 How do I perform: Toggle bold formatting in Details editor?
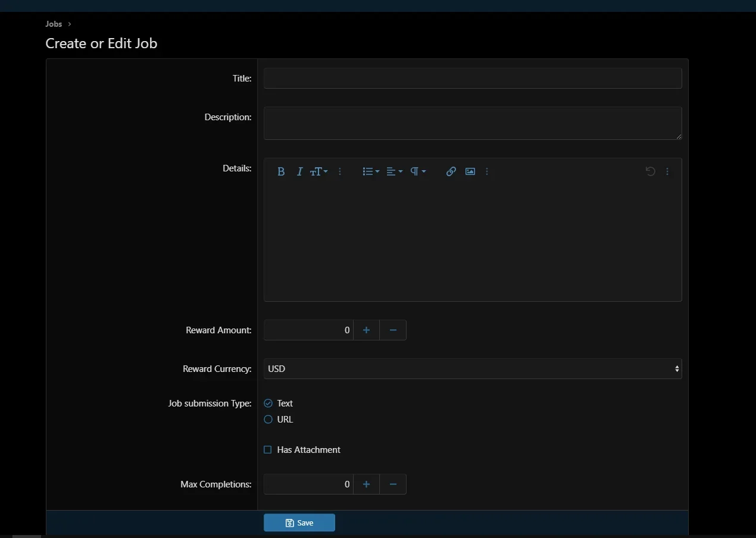tap(281, 171)
